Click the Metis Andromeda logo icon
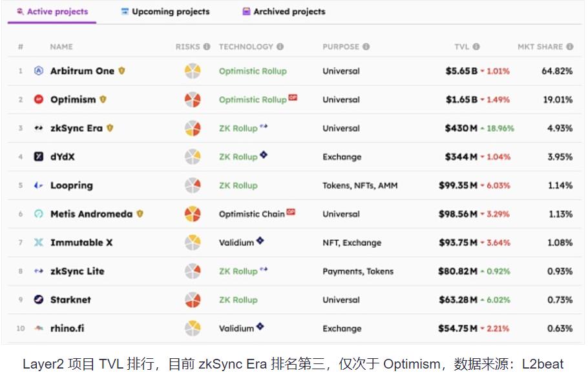The height and width of the screenshot is (375, 588). point(39,214)
